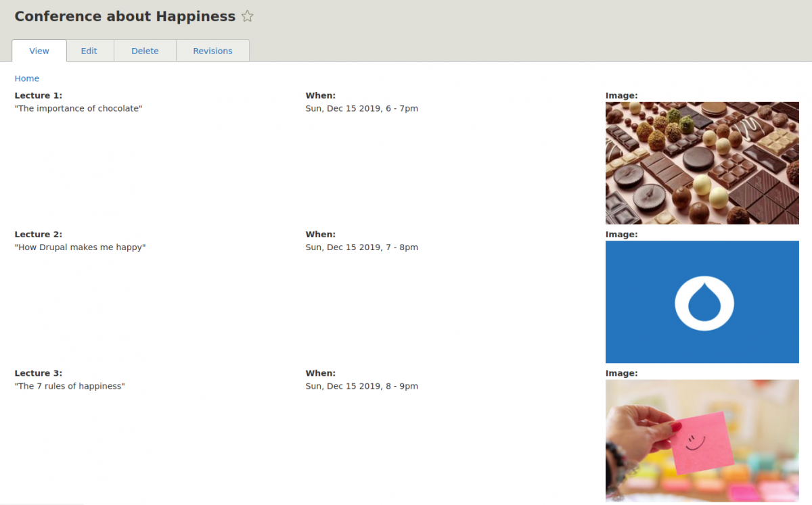Click the 8 - 9pm date text

362,387
